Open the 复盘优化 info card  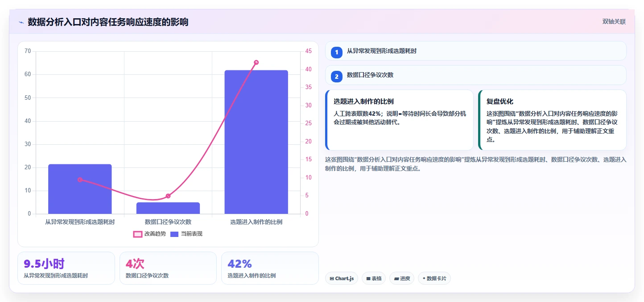(x=552, y=120)
